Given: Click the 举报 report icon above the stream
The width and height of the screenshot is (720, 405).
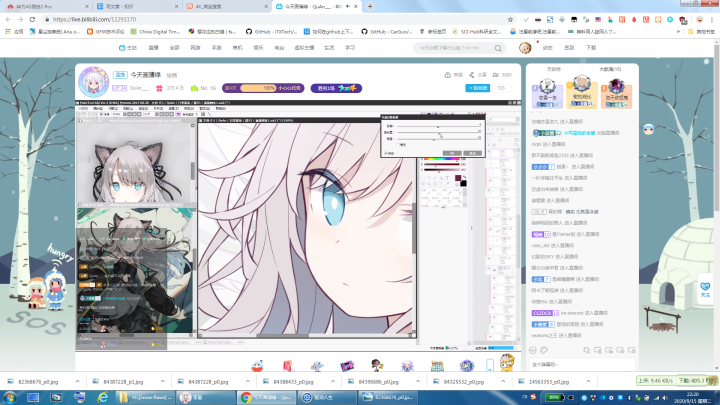Looking at the screenshot, I should pos(447,75).
